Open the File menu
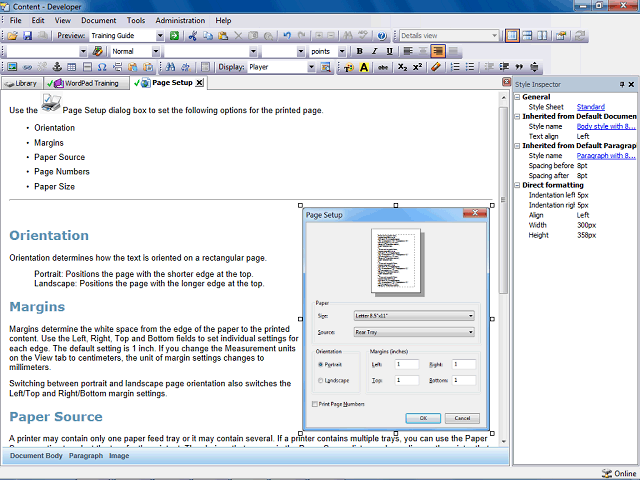The height and width of the screenshot is (480, 640). tap(16, 20)
